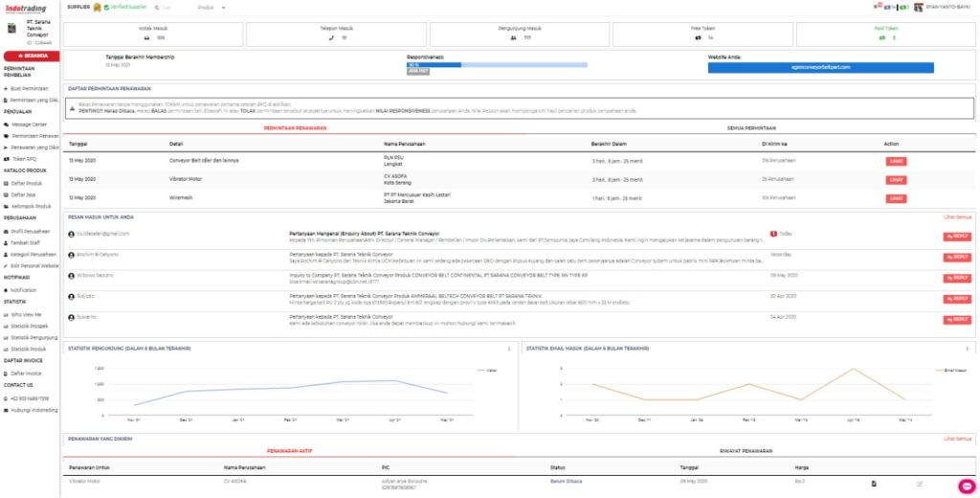The image size is (980, 498).
Task: Toggle the Visitor legend on the chart
Action: (x=488, y=371)
